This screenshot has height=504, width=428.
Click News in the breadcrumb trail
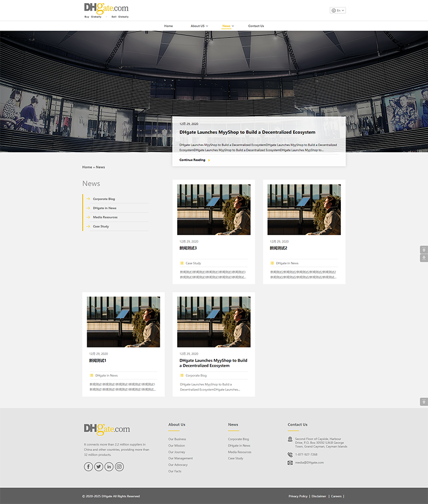(x=100, y=167)
